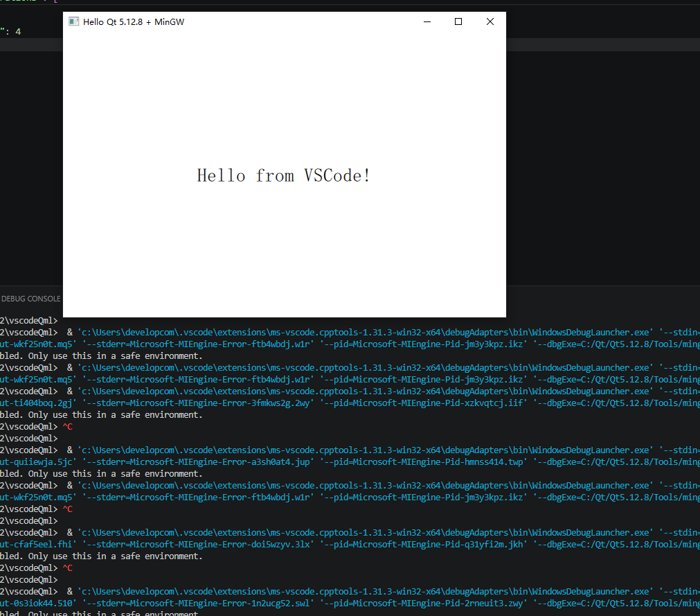The height and width of the screenshot is (616, 700).
Task: Close the Hello Qt 5.12.8 + MinGW window
Action: [490, 22]
